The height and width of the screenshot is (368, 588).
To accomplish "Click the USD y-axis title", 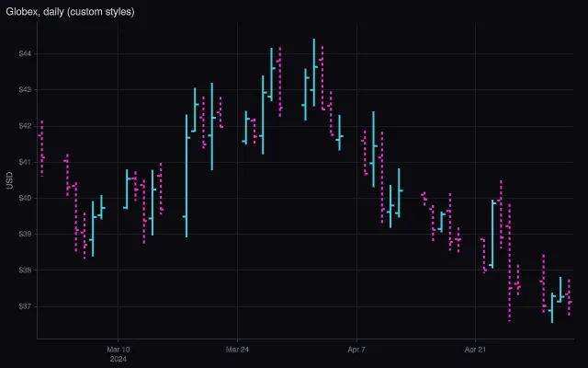I will click(9, 180).
